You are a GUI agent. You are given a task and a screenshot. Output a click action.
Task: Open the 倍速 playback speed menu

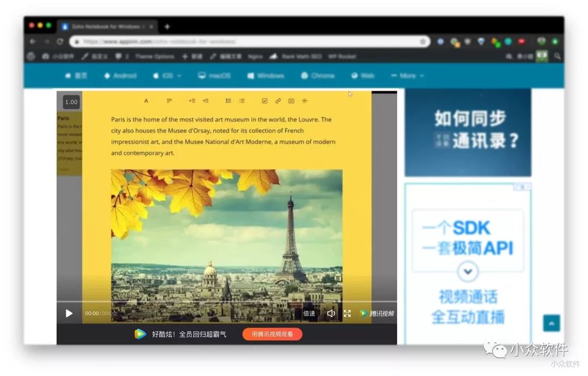pos(309,313)
